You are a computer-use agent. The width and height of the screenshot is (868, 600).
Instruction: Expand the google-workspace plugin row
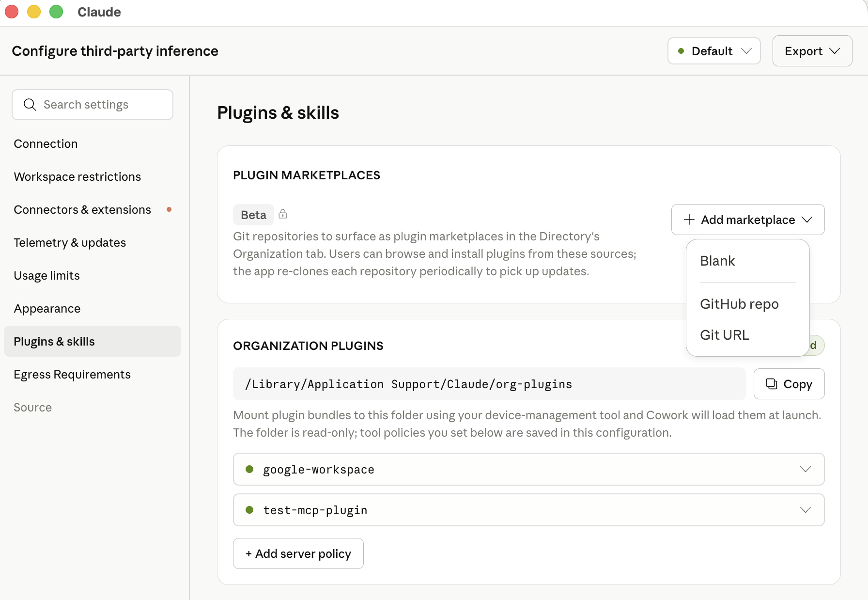[529, 469]
